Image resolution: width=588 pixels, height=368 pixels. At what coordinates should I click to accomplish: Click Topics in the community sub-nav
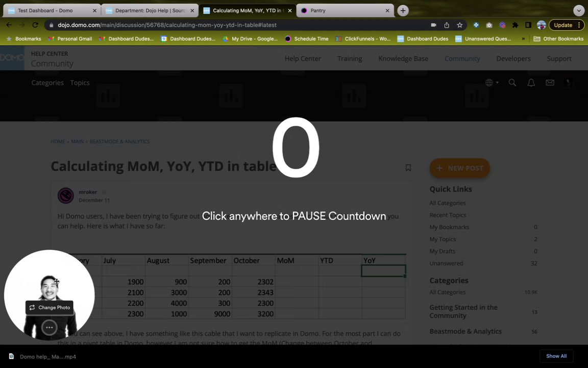point(80,83)
